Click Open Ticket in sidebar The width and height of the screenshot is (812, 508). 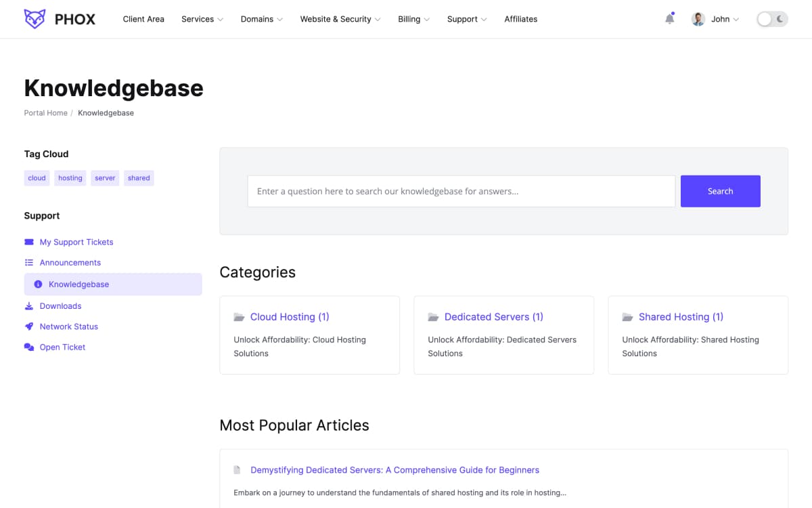[x=62, y=347]
